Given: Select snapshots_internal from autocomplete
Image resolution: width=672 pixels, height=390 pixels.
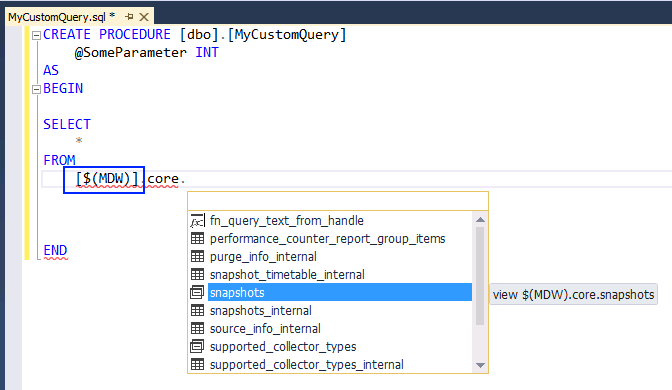Looking at the screenshot, I should [x=261, y=311].
